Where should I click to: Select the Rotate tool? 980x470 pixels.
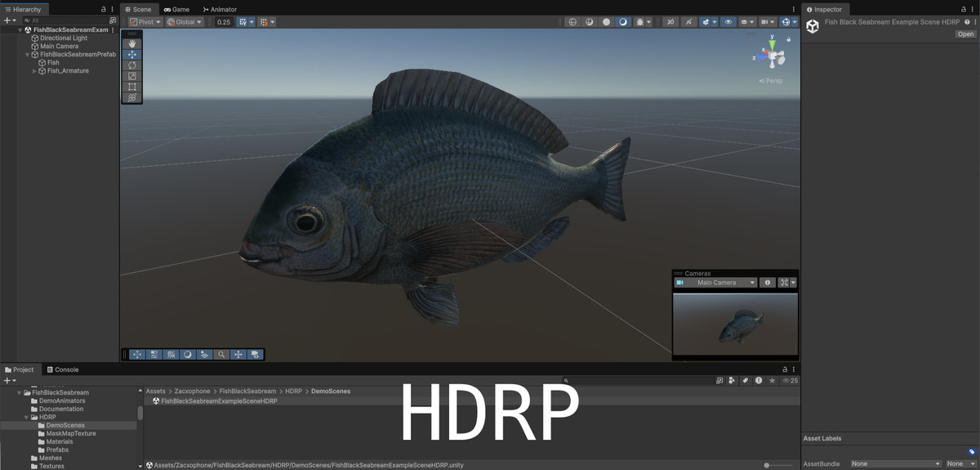point(132,65)
